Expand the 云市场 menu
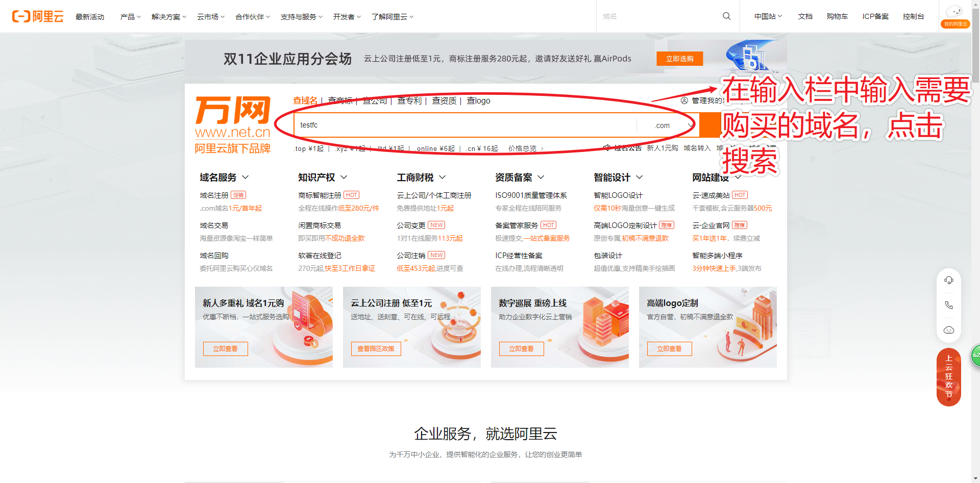This screenshot has width=980, height=483. tap(211, 17)
